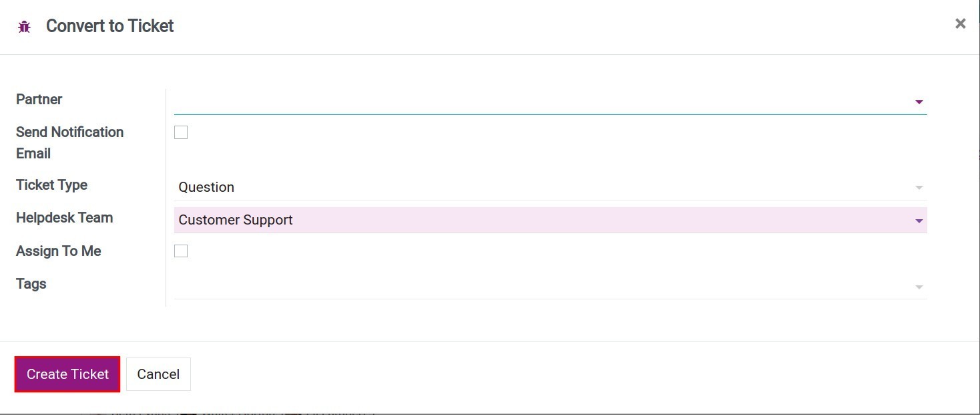The height and width of the screenshot is (415, 980).
Task: Check the Assign To Me box
Action: 180,251
